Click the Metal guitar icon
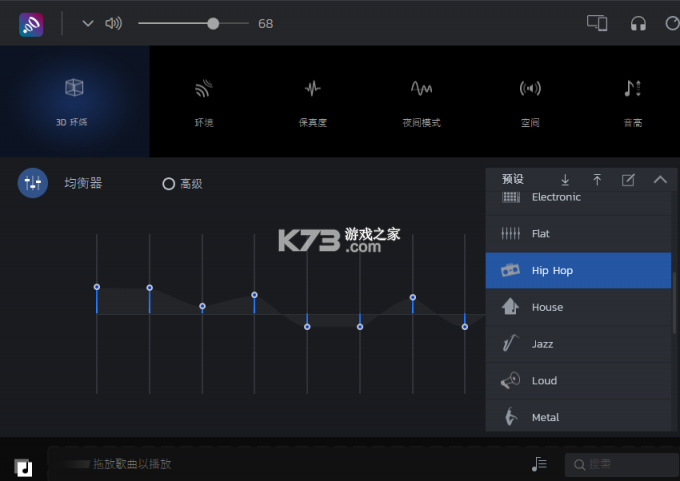Screen dimensions: 680x481 pyautogui.click(x=511, y=417)
